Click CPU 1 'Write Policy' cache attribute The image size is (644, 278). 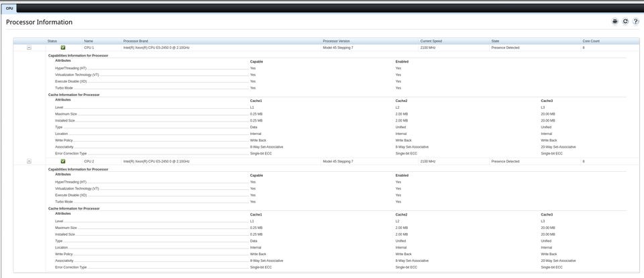point(64,140)
